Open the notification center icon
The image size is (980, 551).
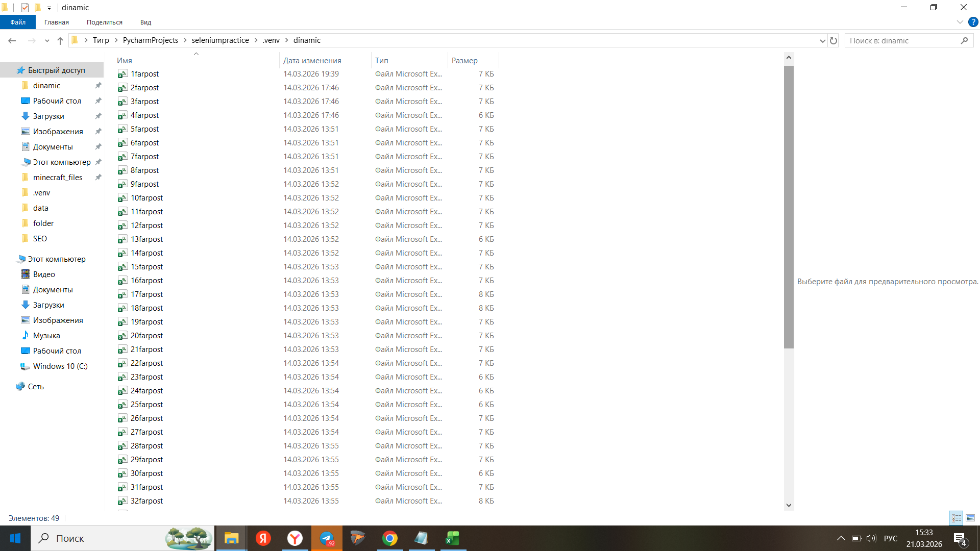[960, 539]
